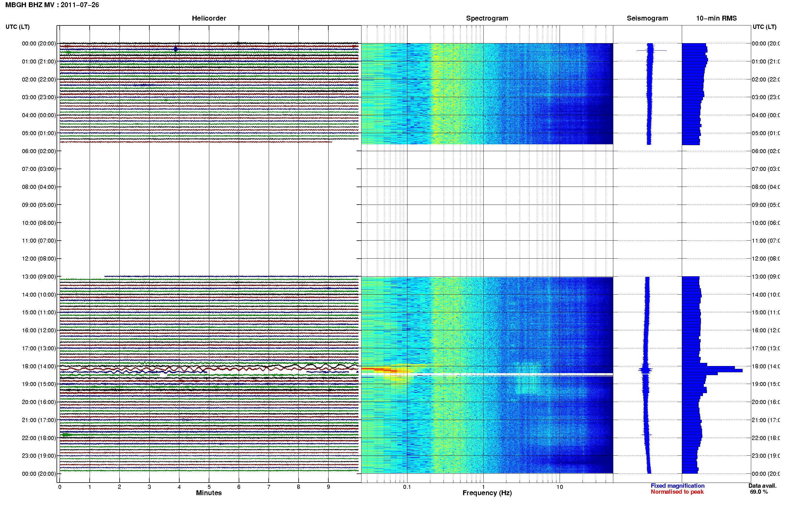Click the 10 frequency tick label
The image size is (812, 508).
[559, 487]
